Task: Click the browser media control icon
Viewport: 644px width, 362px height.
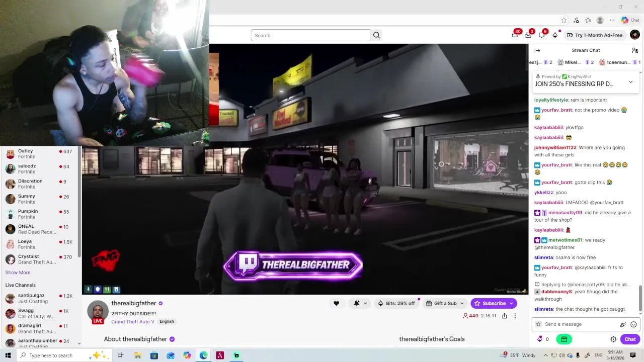Action: (576, 20)
